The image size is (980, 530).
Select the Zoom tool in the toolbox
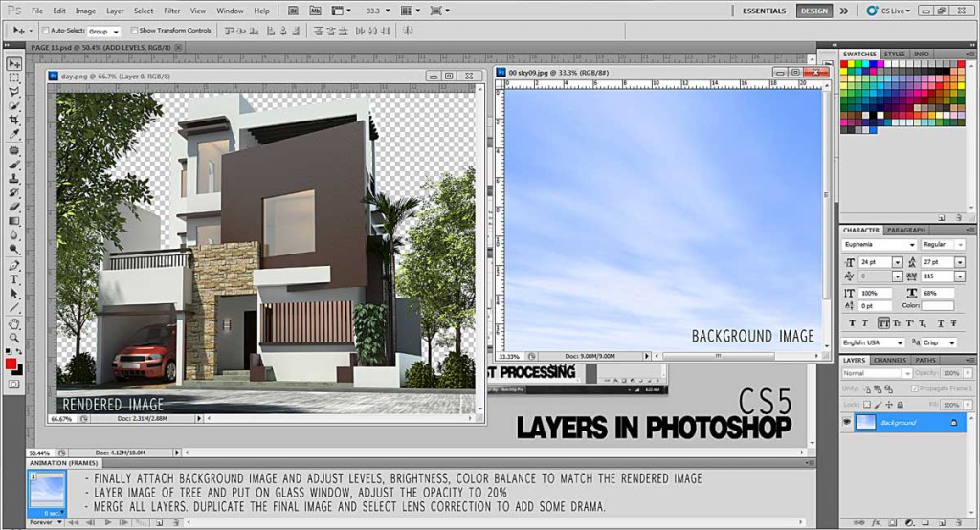click(13, 338)
